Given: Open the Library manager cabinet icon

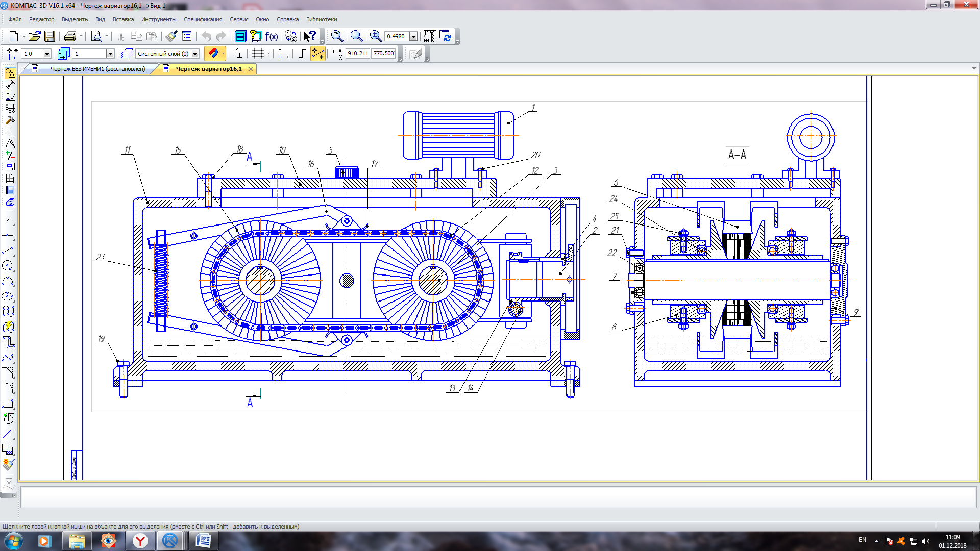Looking at the screenshot, I should click(x=240, y=36).
